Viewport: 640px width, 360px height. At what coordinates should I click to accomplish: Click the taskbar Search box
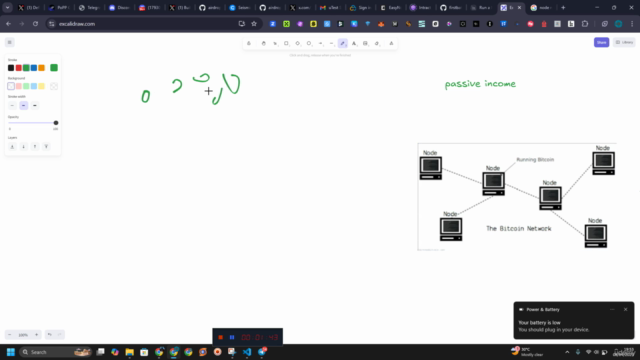56,352
